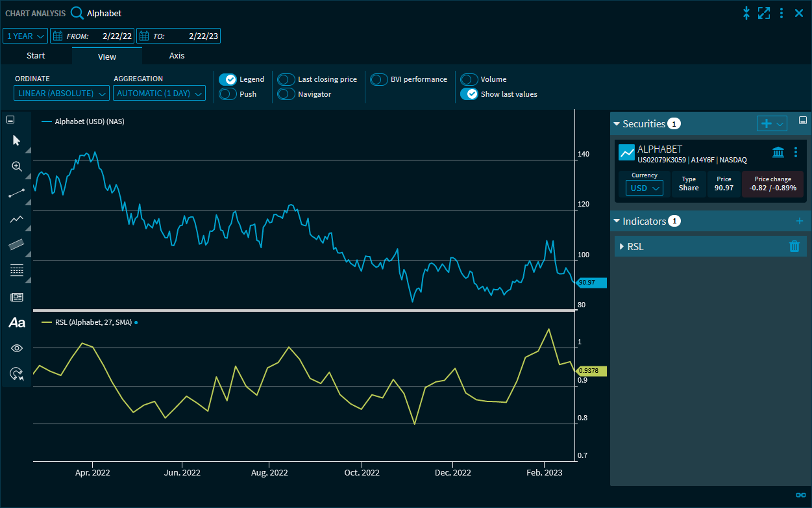Viewport: 812px width, 508px height.
Task: Pick the trend line drawing tool
Action: point(17,193)
